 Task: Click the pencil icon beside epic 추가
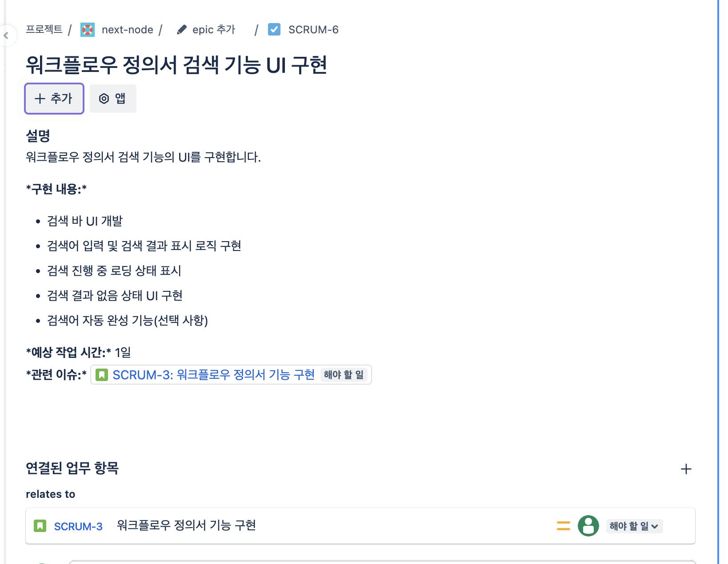point(181,30)
